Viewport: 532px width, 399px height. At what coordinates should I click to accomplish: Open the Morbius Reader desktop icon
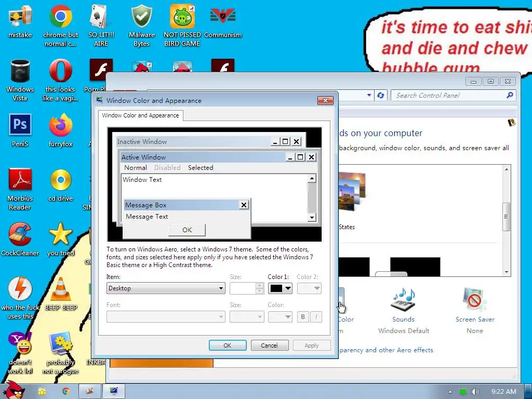20,189
